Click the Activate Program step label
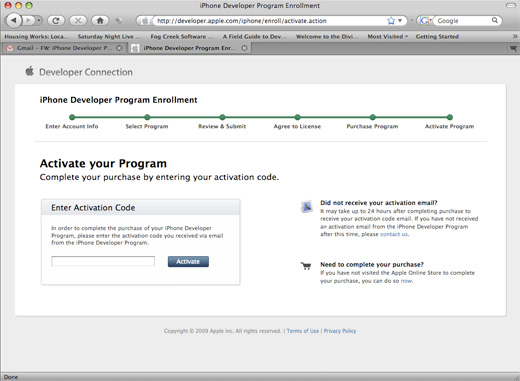This screenshot has height=381, width=520. click(x=449, y=126)
